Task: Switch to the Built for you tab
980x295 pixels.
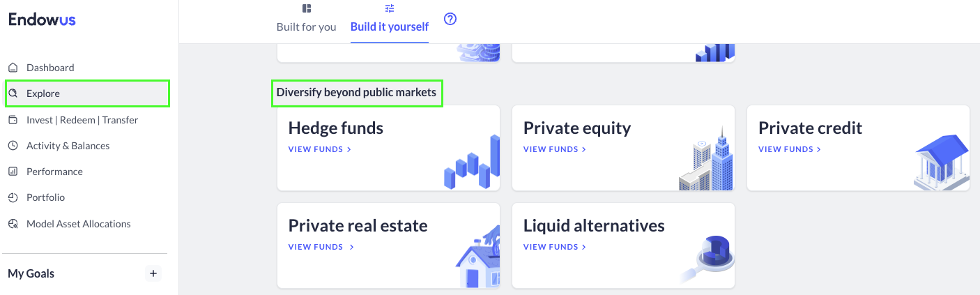Action: click(x=306, y=20)
